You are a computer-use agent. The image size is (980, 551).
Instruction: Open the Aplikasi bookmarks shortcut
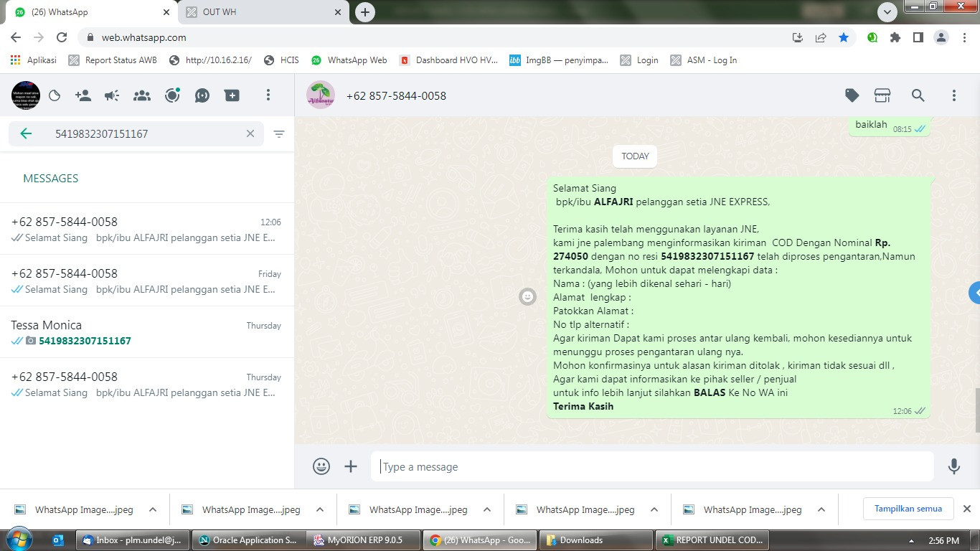(x=34, y=60)
